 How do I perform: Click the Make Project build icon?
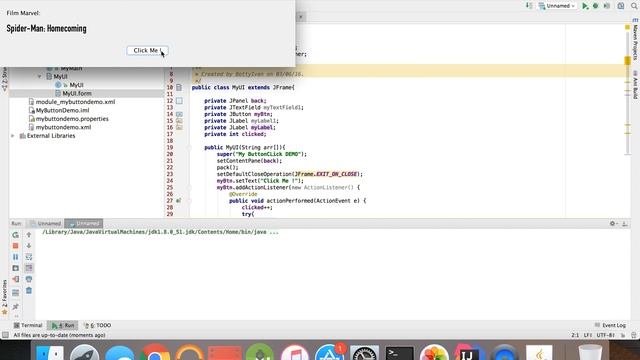coord(529,6)
